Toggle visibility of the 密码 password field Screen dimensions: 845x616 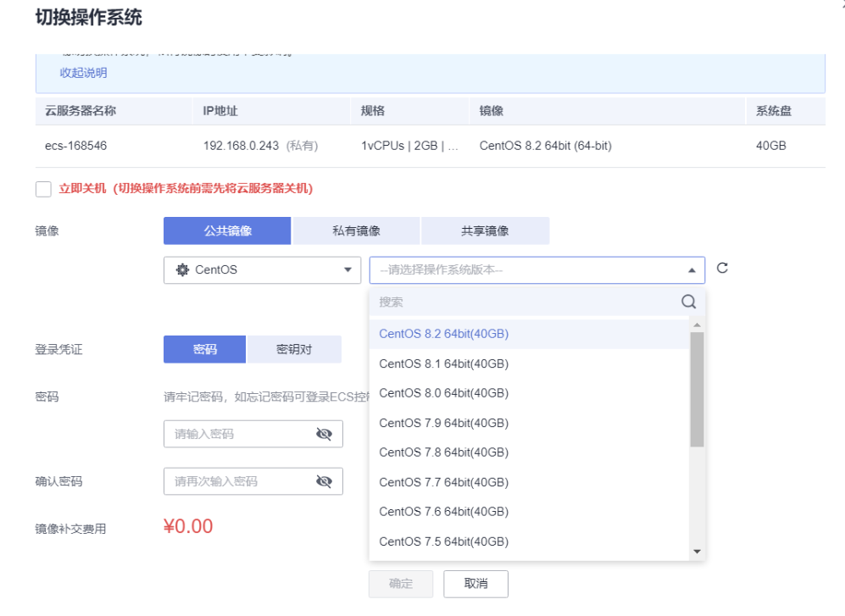325,434
